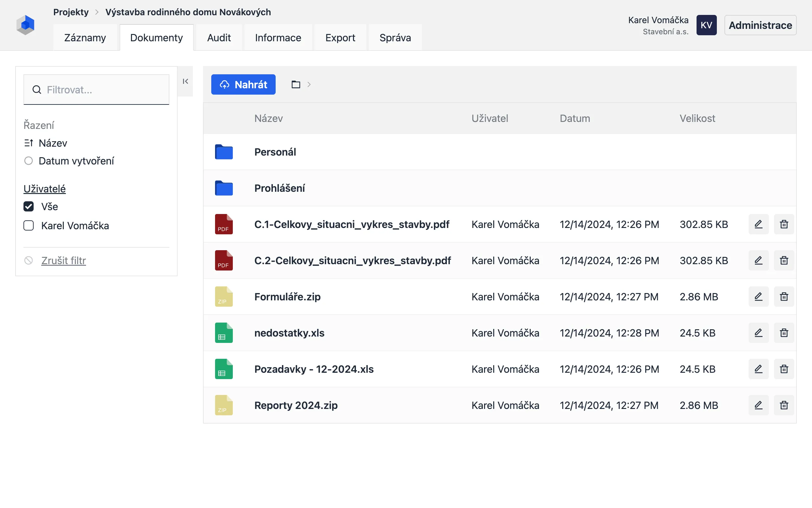Edit C.2-Celkovy_situacni_vykres_stavby.pdf with pencil icon
Viewport: 812px width, 508px height.
pos(758,260)
